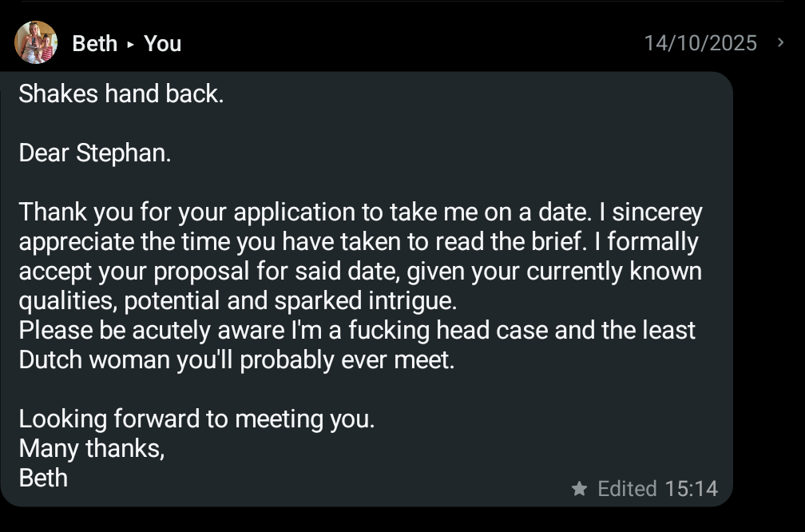Image resolution: width=805 pixels, height=532 pixels.
Task: Tap the message date 14/10/2025
Action: point(700,43)
